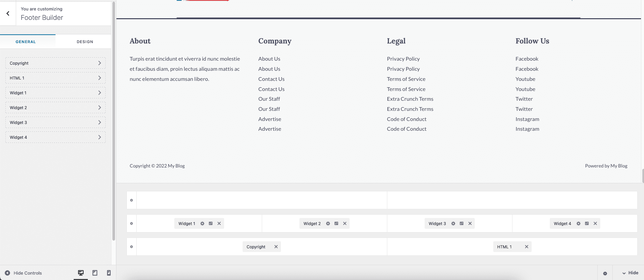The height and width of the screenshot is (280, 644).
Task: Expand the HTML 1 section
Action: [56, 78]
